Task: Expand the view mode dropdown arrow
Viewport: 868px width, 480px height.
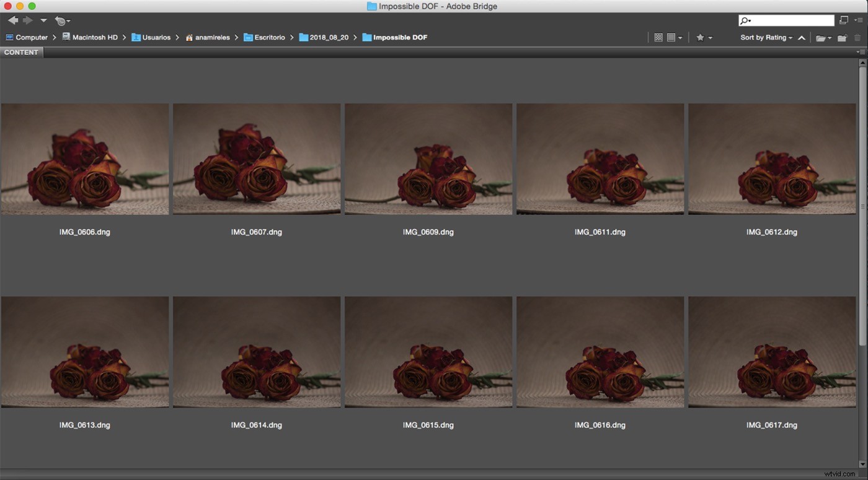Action: pyautogui.click(x=680, y=37)
